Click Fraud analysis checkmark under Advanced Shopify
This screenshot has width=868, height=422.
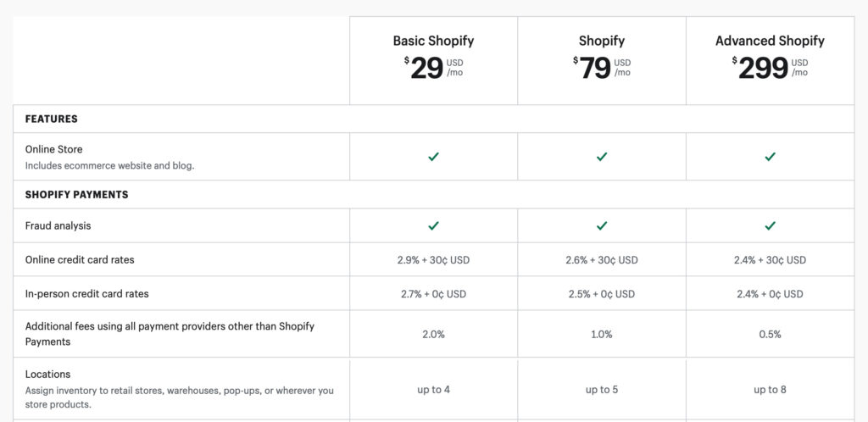[770, 225]
